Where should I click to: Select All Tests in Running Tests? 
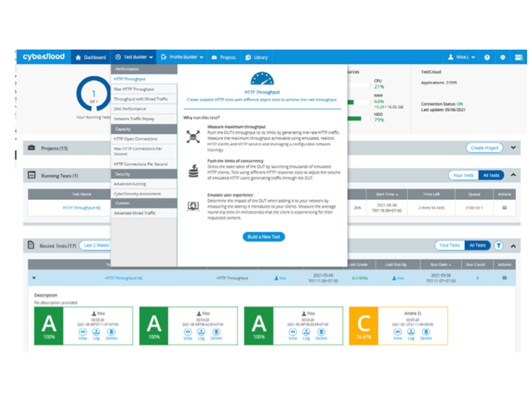coord(491,175)
